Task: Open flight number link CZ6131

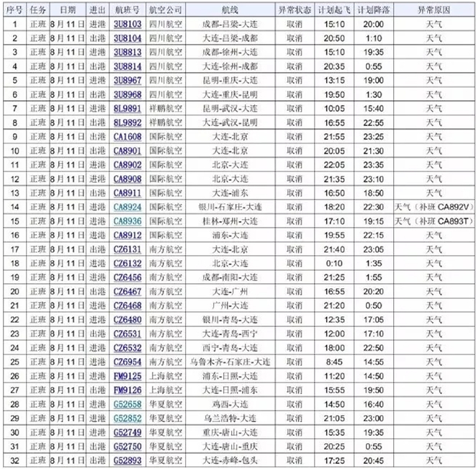Action: [x=127, y=249]
